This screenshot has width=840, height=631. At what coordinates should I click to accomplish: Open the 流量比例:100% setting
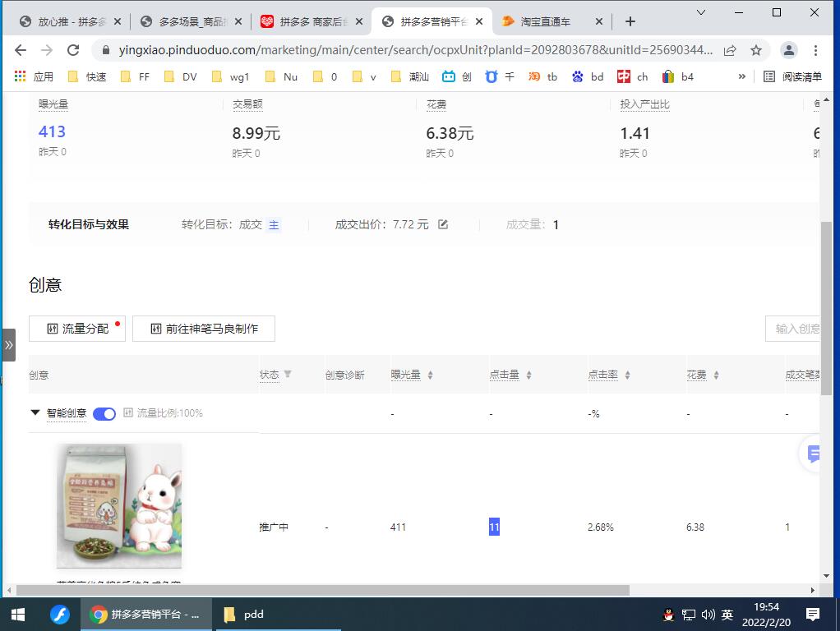(x=164, y=413)
